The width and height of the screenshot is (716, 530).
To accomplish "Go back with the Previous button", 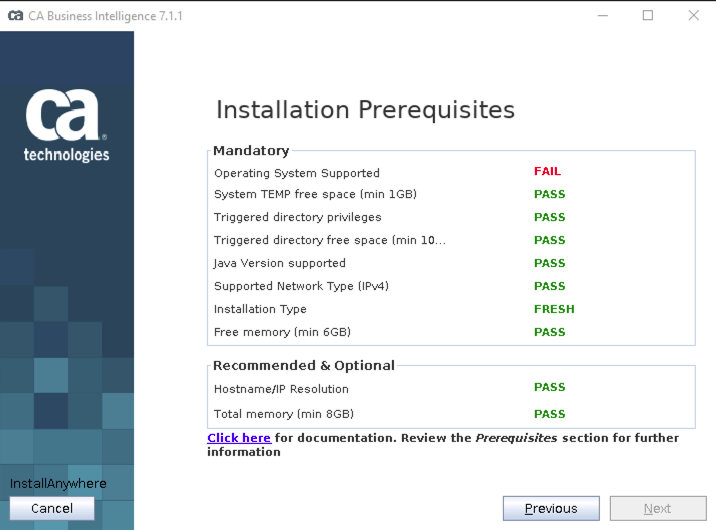I will (x=551, y=508).
